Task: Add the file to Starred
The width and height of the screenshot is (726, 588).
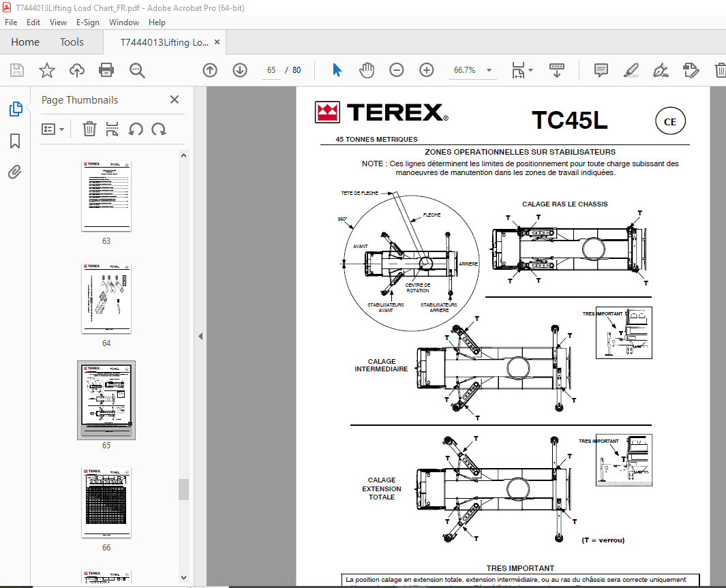Action: 47,70
